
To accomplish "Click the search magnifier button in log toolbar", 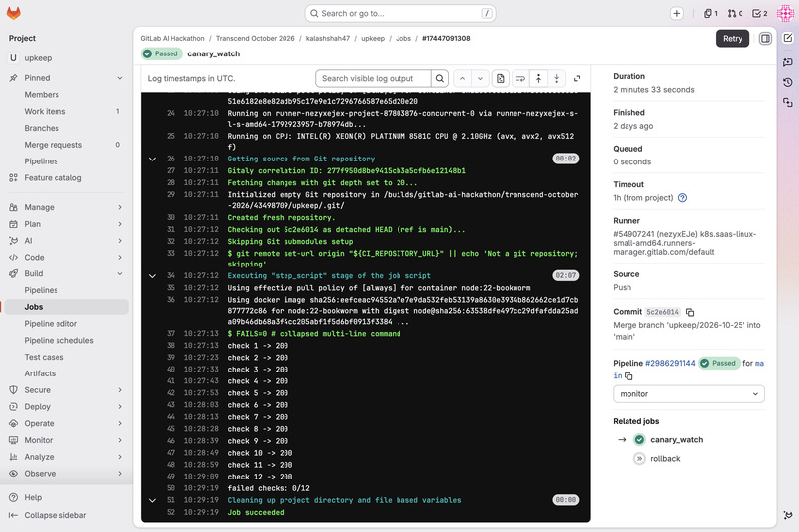I will 440,79.
